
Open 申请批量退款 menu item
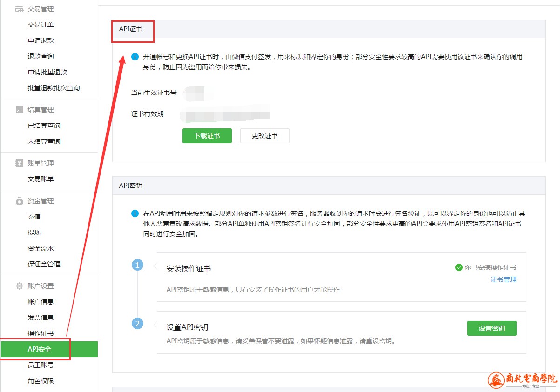click(47, 72)
